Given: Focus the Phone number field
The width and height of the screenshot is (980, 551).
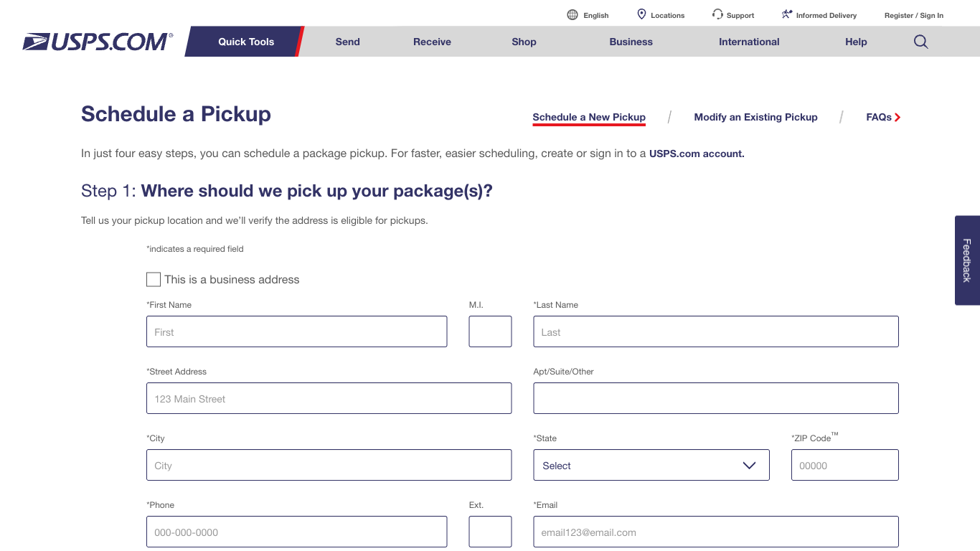Looking at the screenshot, I should tap(297, 532).
